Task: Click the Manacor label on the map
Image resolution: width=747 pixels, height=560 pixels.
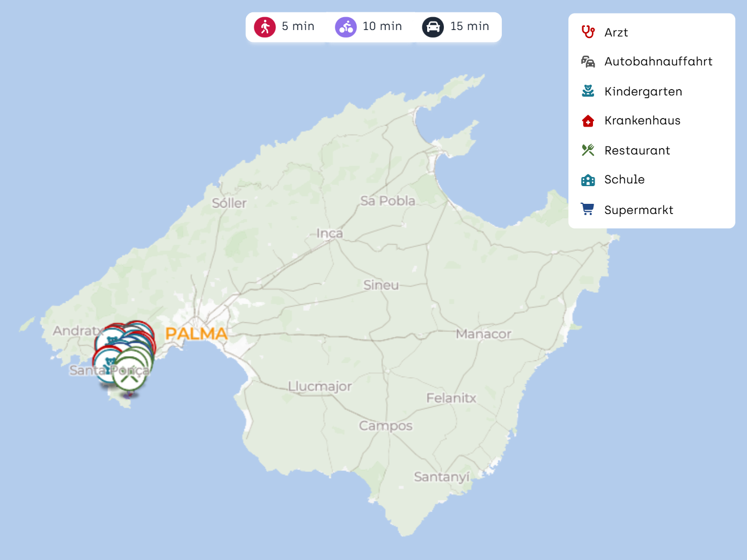Action: coord(484,334)
